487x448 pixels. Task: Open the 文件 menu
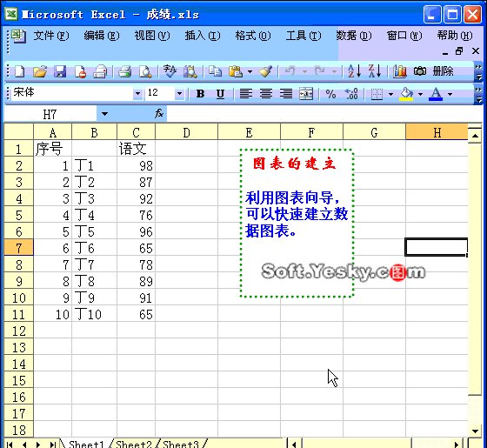click(x=51, y=36)
